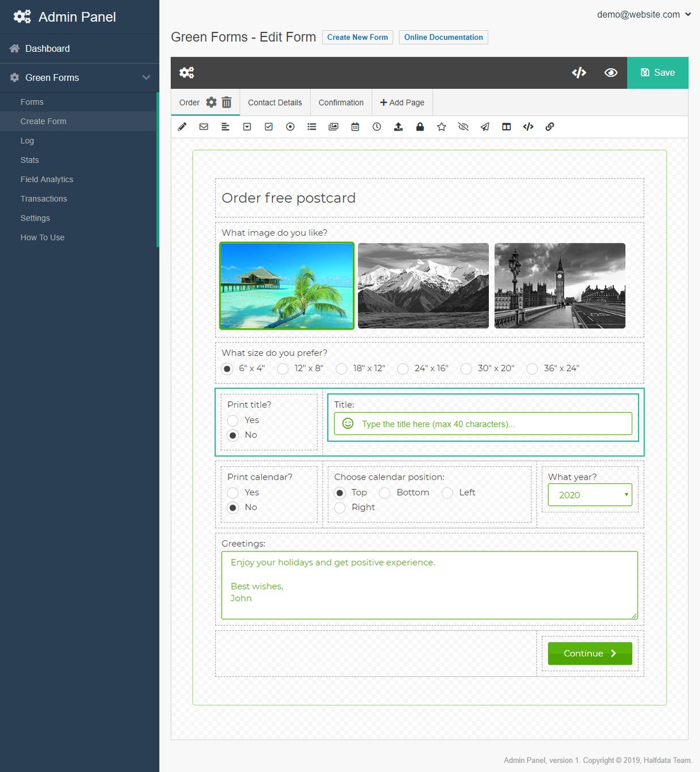Click the green Continue button
Viewport: 700px width, 772px height.
[x=590, y=654]
